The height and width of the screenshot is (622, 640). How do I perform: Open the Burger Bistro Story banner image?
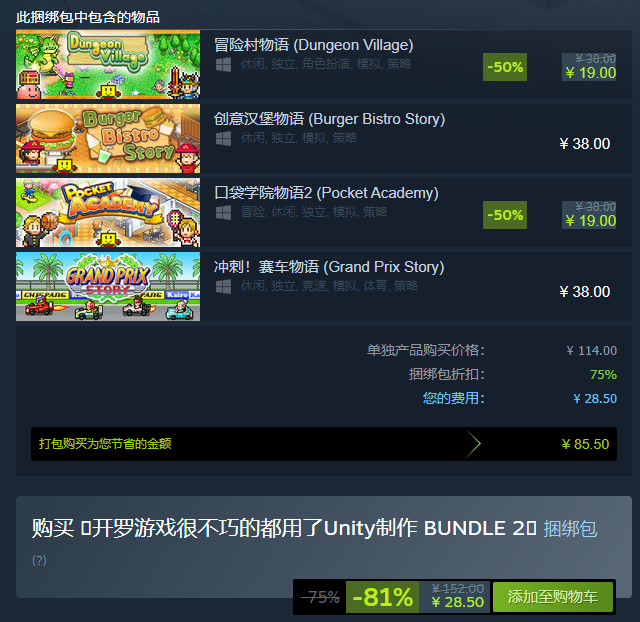tap(108, 138)
